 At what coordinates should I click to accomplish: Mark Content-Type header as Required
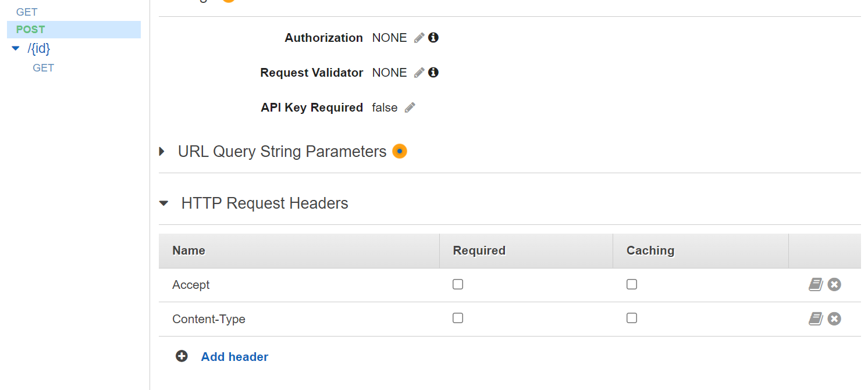(x=458, y=318)
